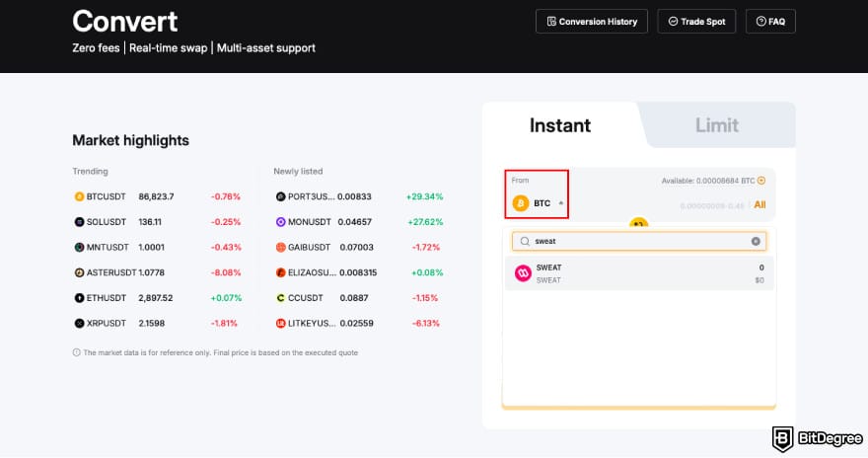Click the GAIBUSDT orange coin icon

[x=281, y=247]
